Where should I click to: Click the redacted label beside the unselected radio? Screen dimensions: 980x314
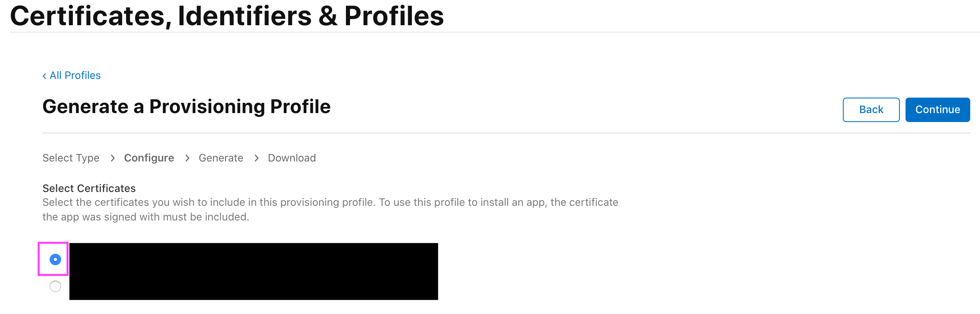click(253, 286)
